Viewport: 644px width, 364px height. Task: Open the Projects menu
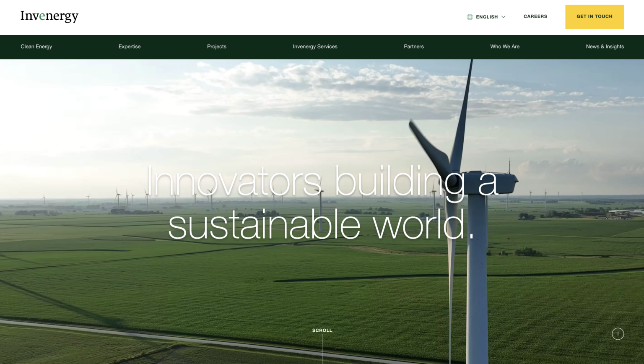tap(216, 47)
